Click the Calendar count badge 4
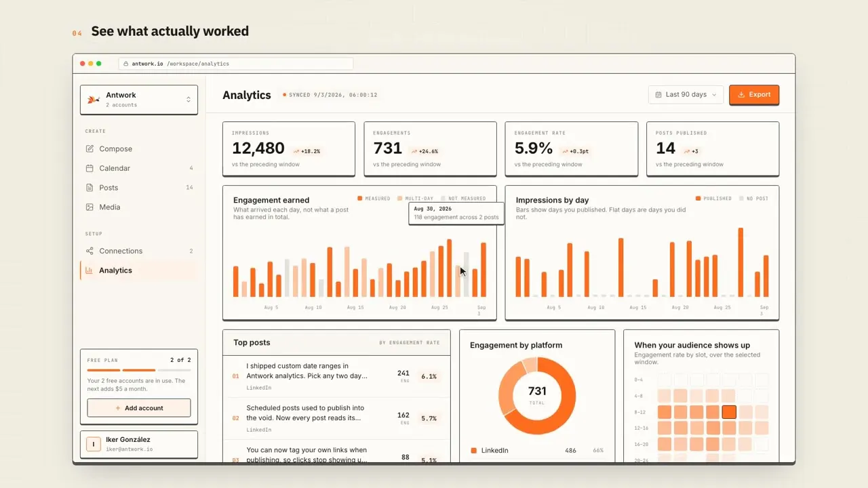The image size is (868, 488). click(x=191, y=168)
